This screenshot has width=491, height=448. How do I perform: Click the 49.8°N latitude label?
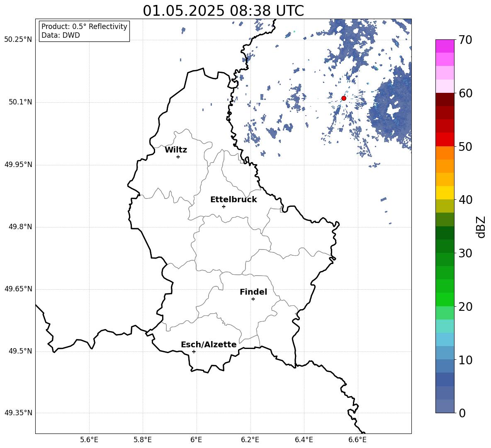tap(20, 227)
